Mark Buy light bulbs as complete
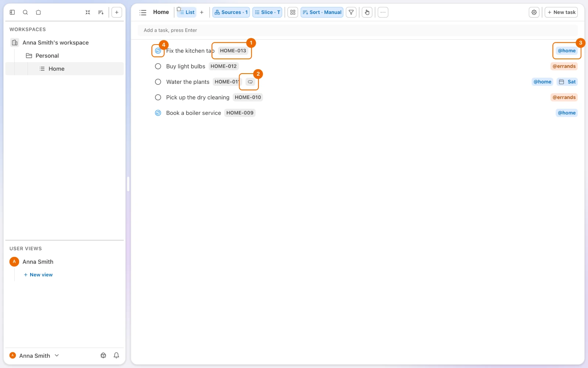Viewport: 588px width, 368px height. pyautogui.click(x=158, y=66)
